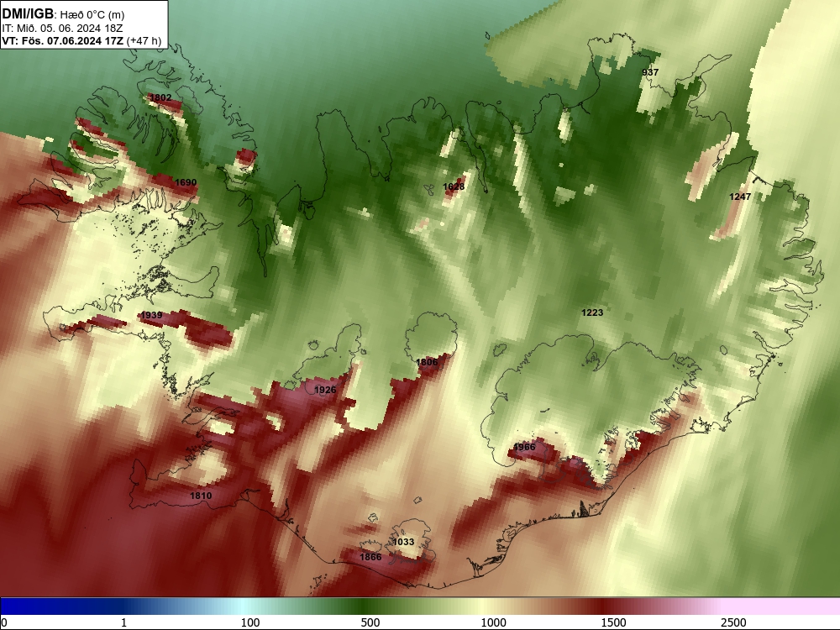Click the 100 tick on the color scale
This screenshot has width=840, height=630.
[250, 622]
